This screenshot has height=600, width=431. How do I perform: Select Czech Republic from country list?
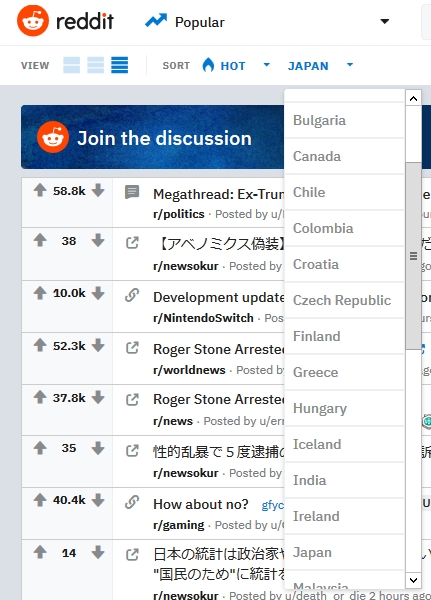(x=344, y=300)
